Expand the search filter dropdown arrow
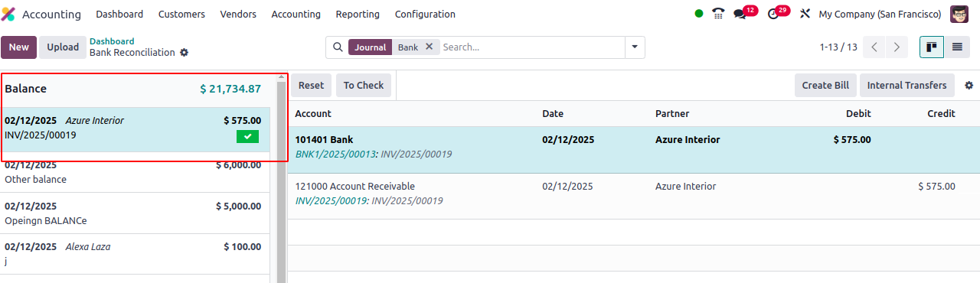The image size is (980, 283). (635, 47)
